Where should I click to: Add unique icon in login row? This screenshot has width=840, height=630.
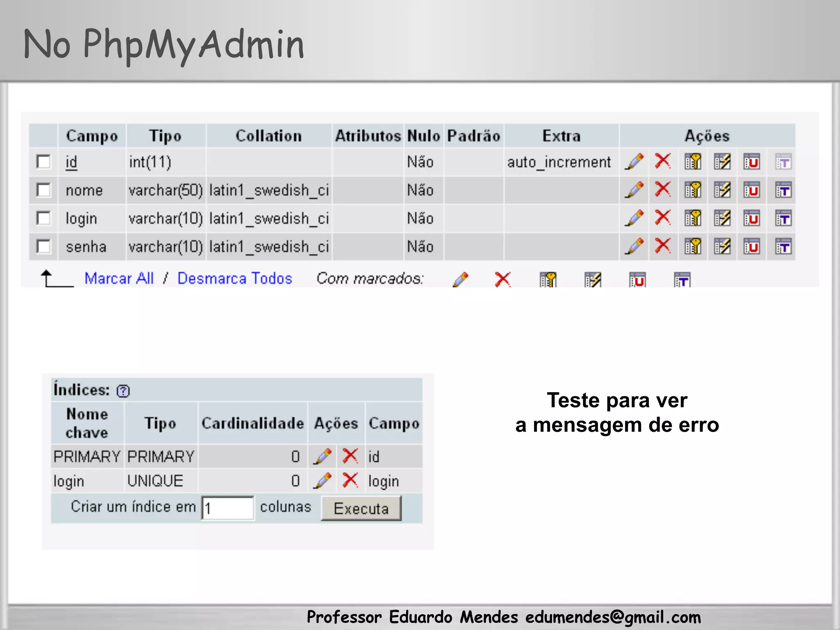(x=752, y=218)
